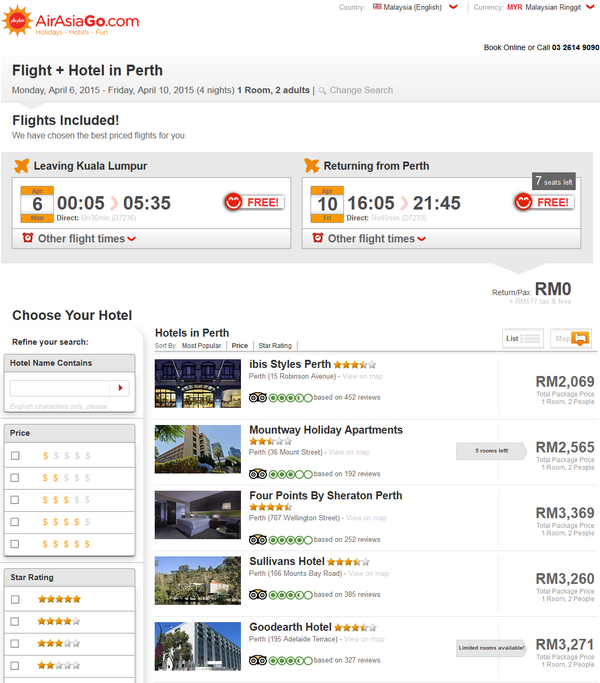Open Mountway Holiday Apartments hotel title
This screenshot has height=683, width=600.
(326, 430)
